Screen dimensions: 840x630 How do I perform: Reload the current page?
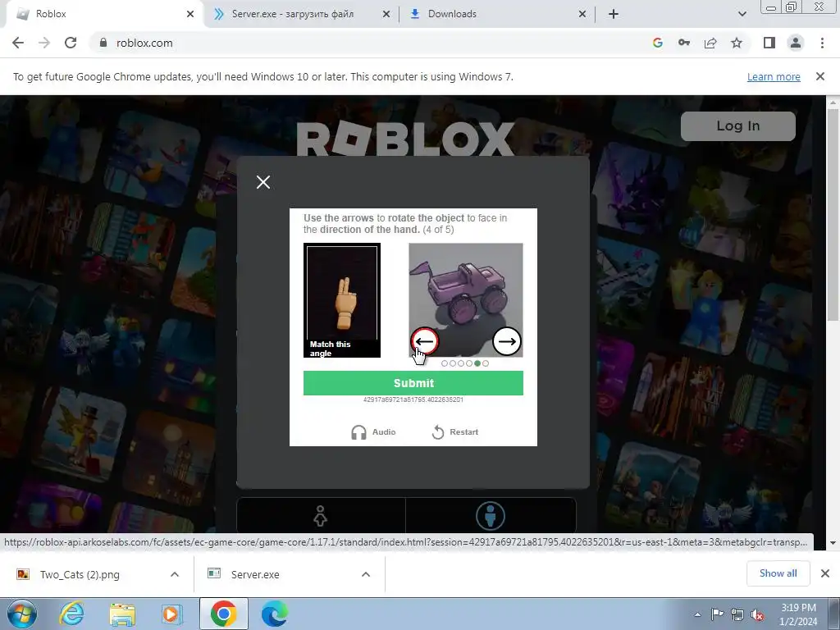point(71,43)
